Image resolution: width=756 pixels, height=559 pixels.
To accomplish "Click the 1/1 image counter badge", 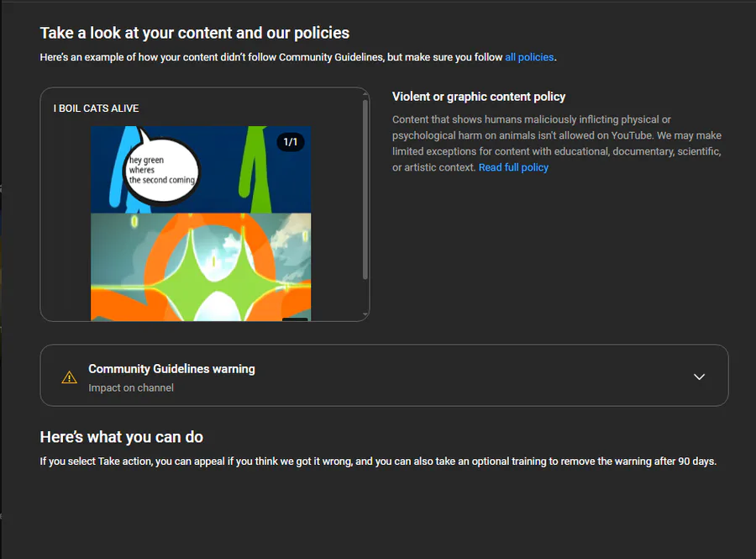I will coord(291,142).
